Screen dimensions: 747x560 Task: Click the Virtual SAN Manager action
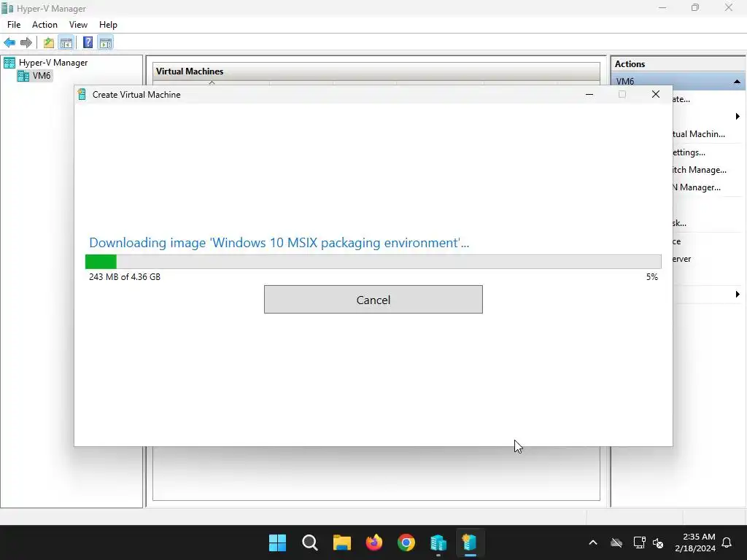697,187
